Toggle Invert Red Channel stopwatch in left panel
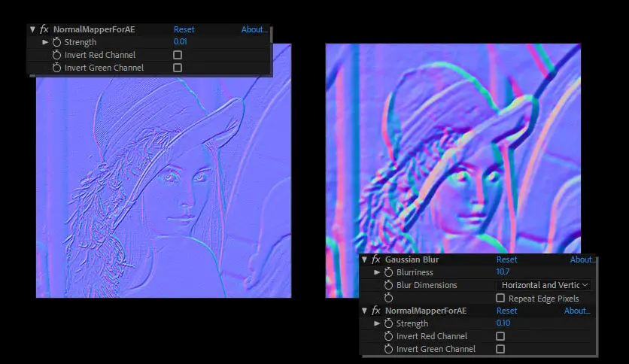This screenshot has width=629, height=364. [56, 55]
